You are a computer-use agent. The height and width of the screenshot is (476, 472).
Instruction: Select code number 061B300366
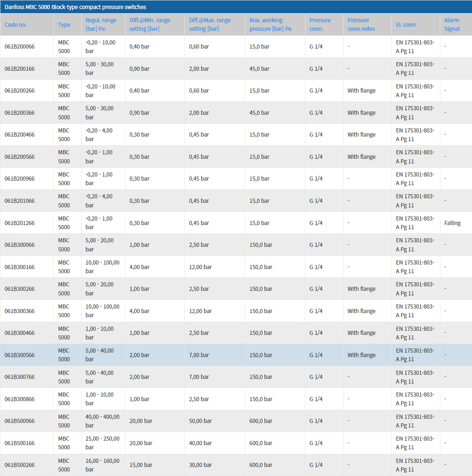(x=19, y=311)
